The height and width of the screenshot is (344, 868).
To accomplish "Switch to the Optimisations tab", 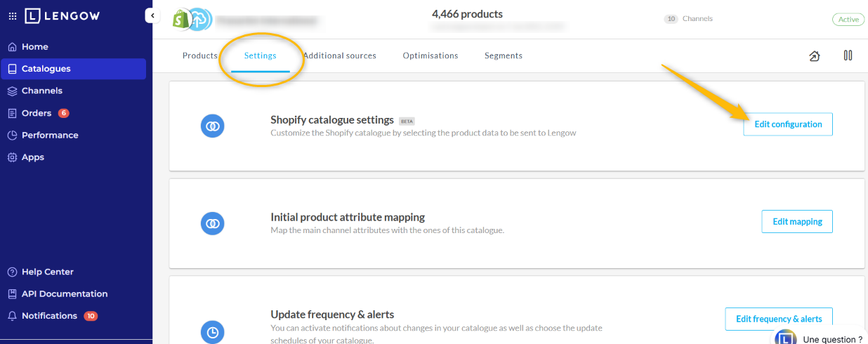I will click(430, 55).
